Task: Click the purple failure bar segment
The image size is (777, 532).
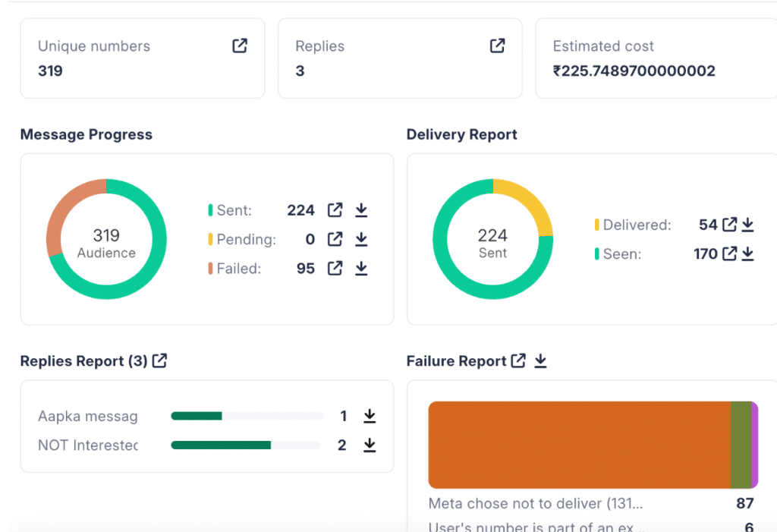Action: tap(755, 445)
